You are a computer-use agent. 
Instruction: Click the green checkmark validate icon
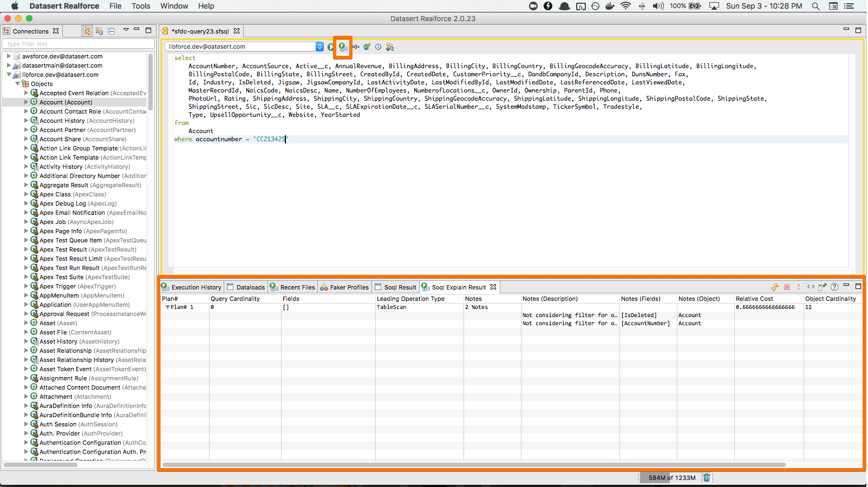[367, 47]
